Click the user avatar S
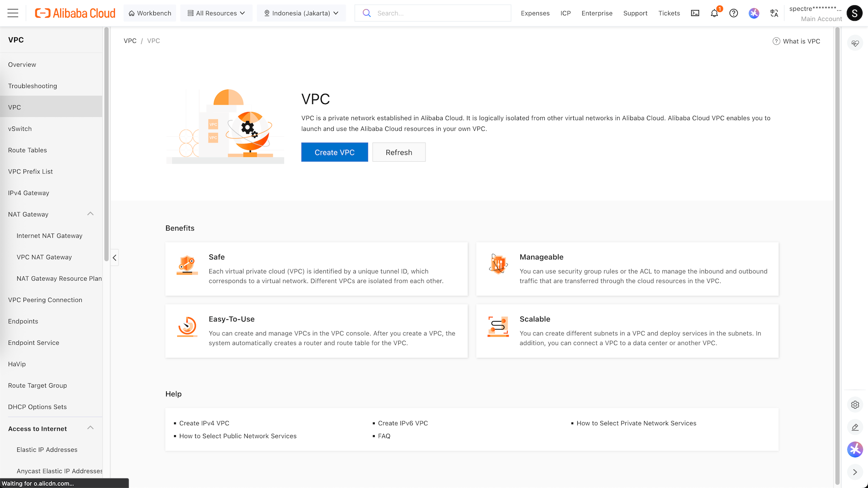 tap(854, 13)
